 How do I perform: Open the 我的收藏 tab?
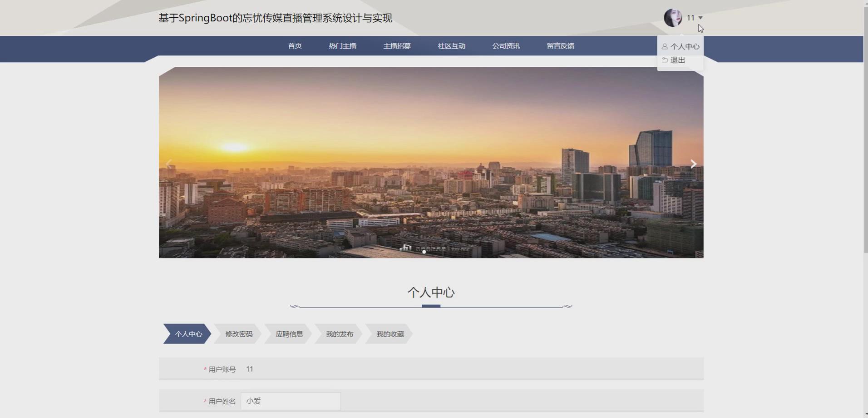point(390,334)
